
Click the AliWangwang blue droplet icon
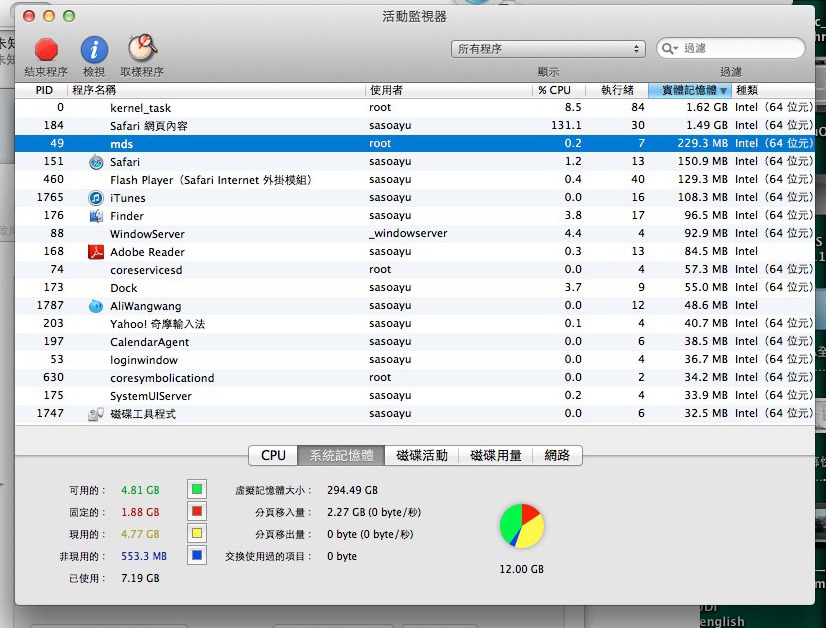(x=96, y=306)
